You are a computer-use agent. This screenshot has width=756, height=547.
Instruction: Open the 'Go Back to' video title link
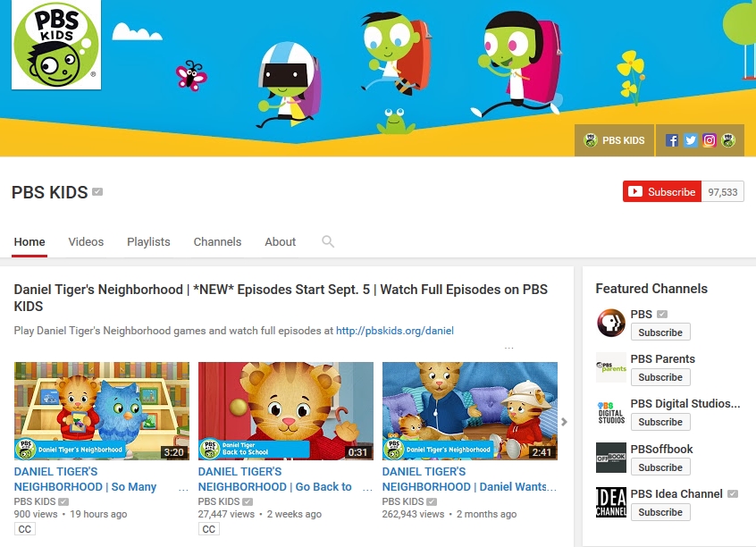tap(275, 479)
